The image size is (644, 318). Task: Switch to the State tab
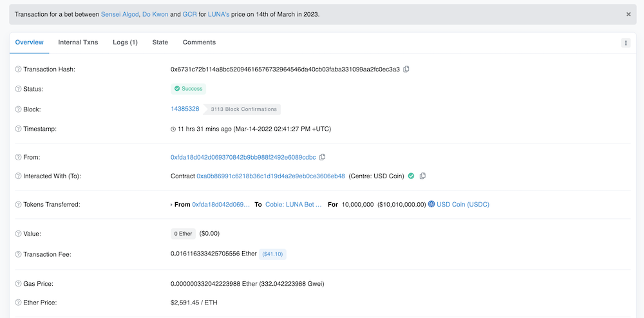point(160,42)
